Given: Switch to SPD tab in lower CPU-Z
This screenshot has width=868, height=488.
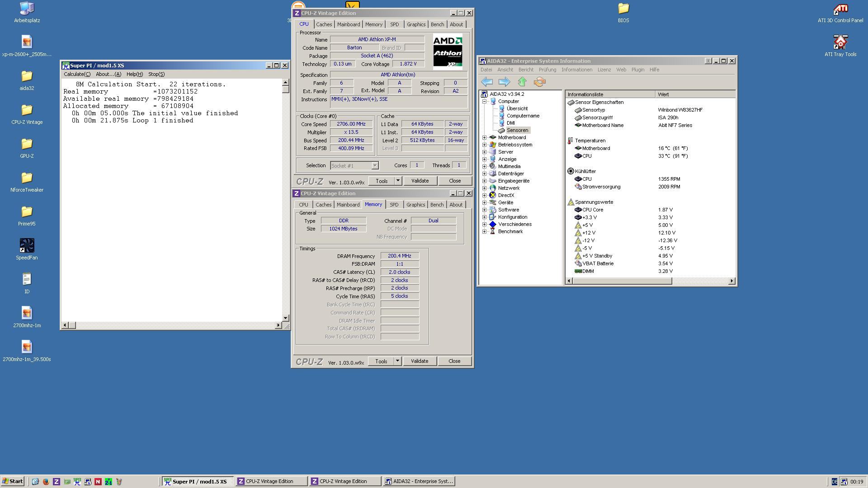Looking at the screenshot, I should click(x=394, y=205).
